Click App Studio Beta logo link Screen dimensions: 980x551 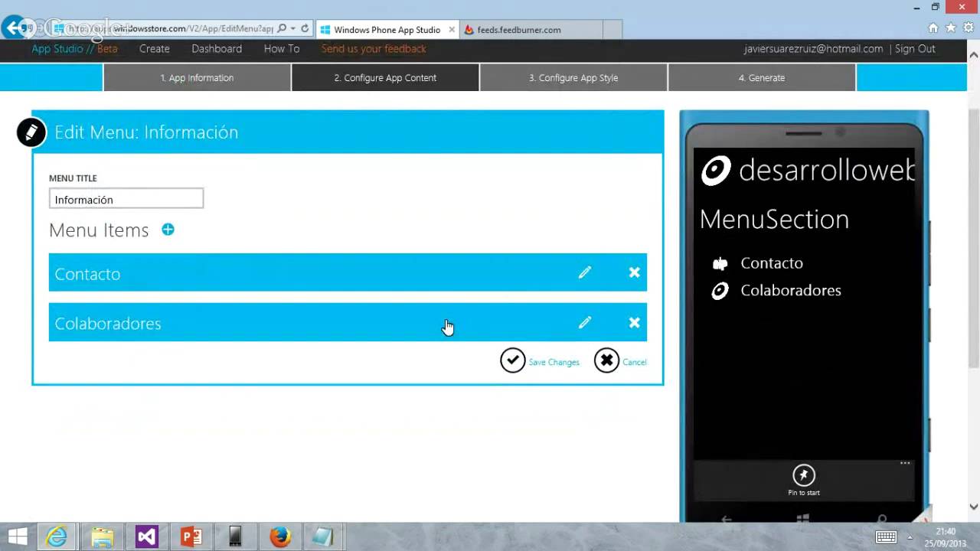(x=74, y=48)
